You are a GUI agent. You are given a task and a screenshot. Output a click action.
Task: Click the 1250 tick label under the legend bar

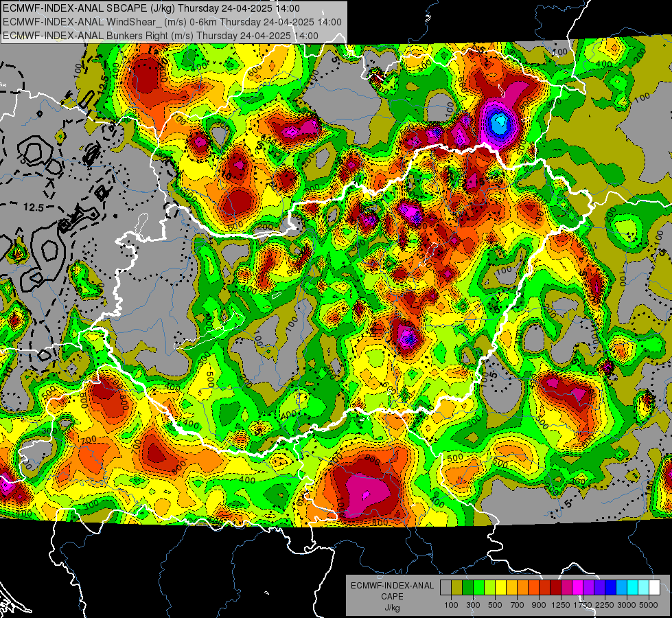(561, 605)
